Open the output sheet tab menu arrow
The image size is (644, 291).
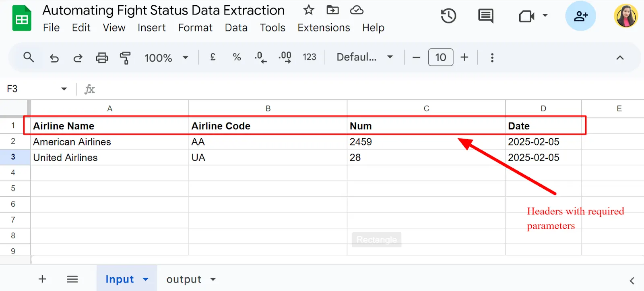213,279
